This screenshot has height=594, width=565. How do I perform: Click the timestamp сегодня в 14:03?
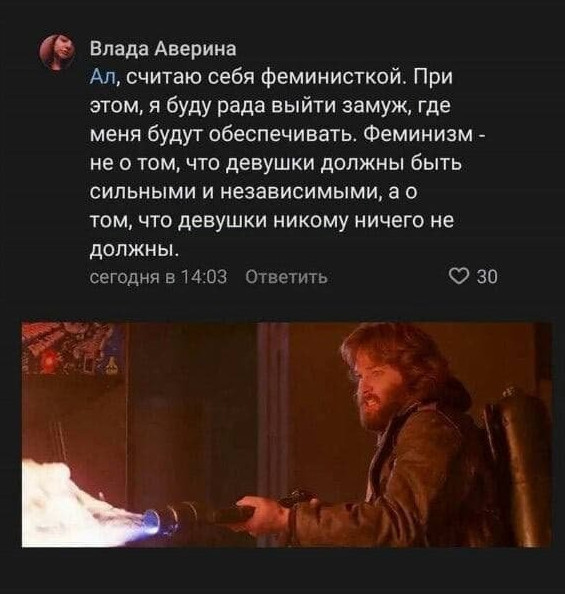click(158, 277)
